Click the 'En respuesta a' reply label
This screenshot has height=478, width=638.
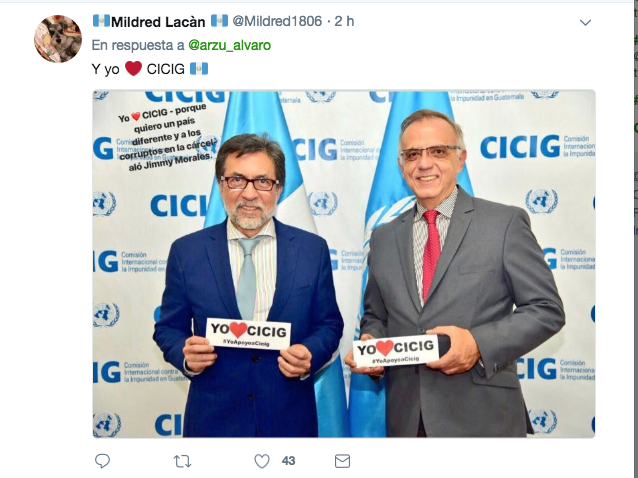[138, 45]
